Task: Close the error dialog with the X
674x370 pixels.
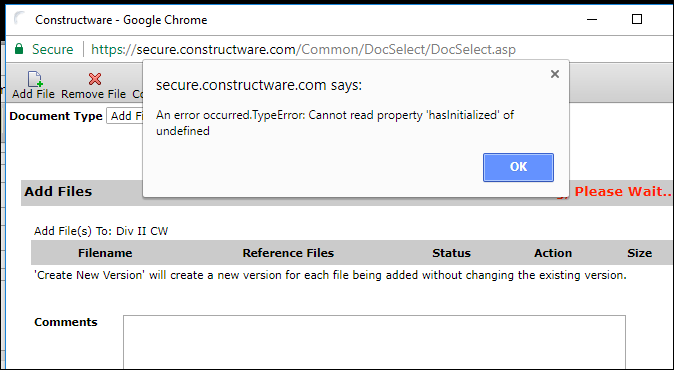Action: pos(555,74)
